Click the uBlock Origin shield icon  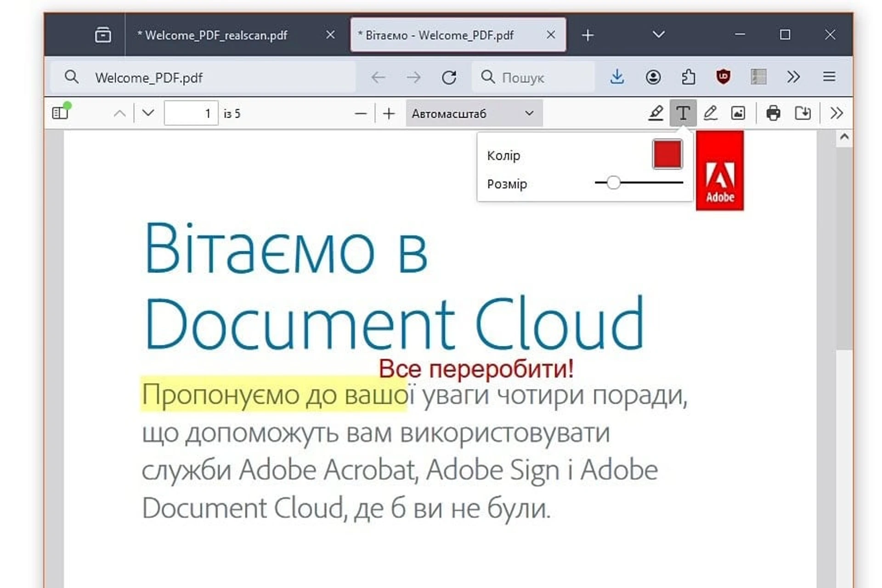723,77
